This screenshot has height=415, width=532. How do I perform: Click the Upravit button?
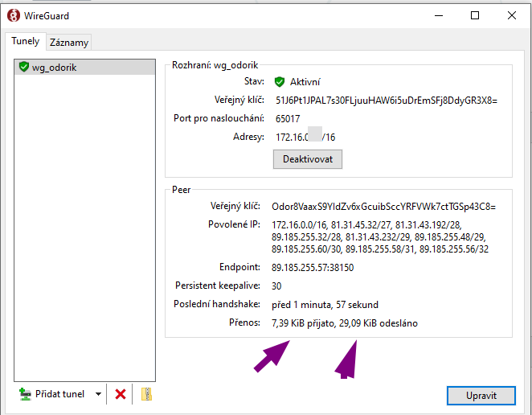pos(481,396)
